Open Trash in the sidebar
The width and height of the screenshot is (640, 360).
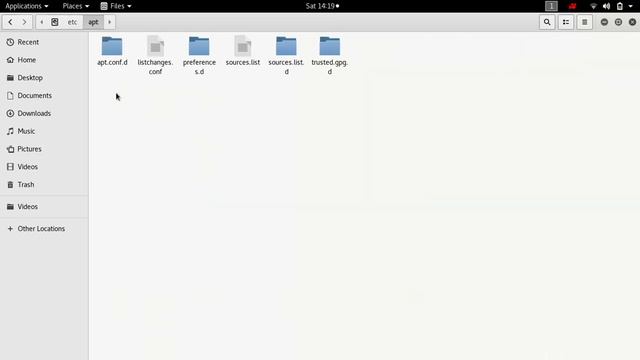(44, 184)
